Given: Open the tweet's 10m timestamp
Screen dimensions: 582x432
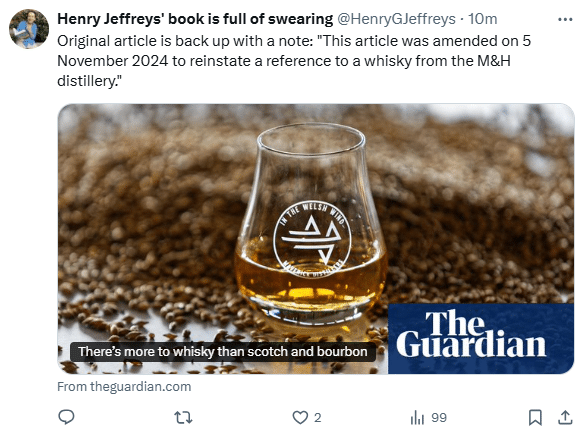Looking at the screenshot, I should 482,19.
